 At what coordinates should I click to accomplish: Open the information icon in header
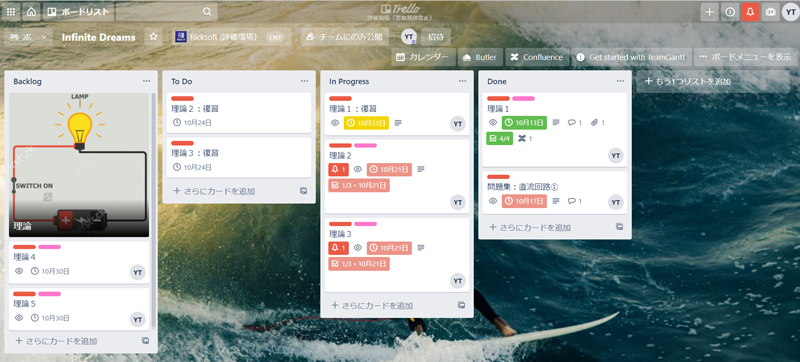[x=730, y=12]
